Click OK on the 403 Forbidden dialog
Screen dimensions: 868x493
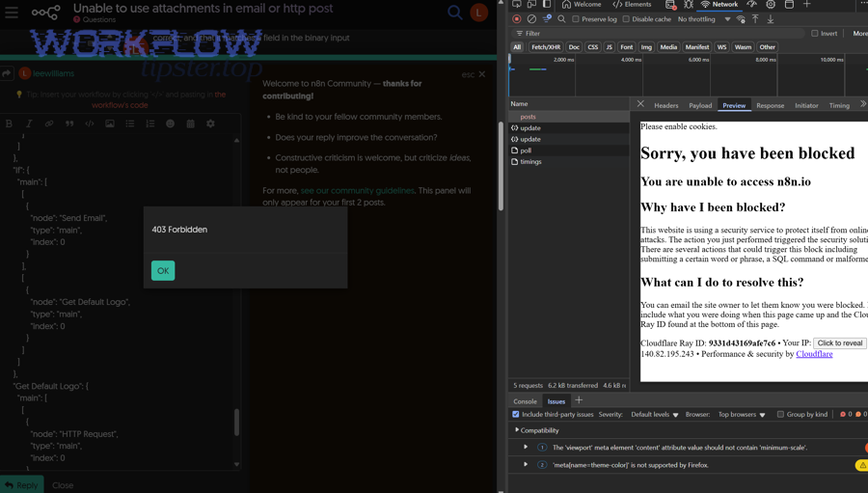click(163, 270)
